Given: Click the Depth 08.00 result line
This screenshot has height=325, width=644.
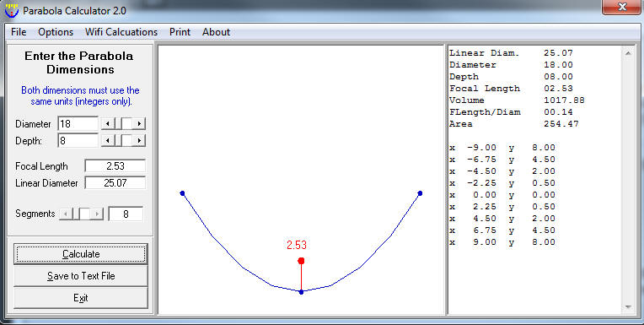Looking at the screenshot, I should point(511,77).
